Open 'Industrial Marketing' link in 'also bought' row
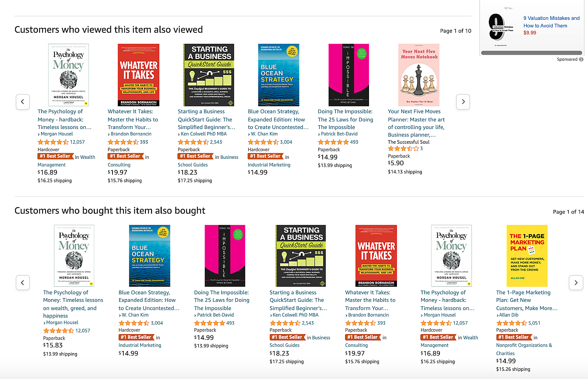The height and width of the screenshot is (379, 588). (x=140, y=346)
